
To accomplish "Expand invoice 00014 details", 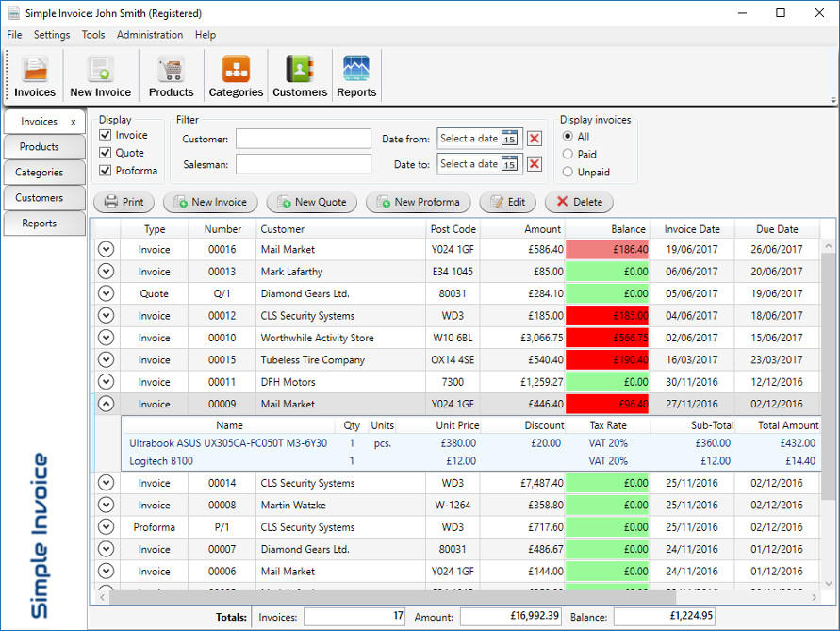I will [x=107, y=483].
